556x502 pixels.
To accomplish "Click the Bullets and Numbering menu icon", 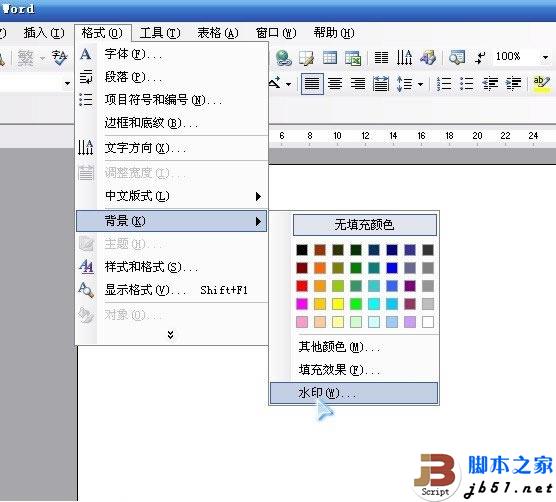I will click(85, 100).
